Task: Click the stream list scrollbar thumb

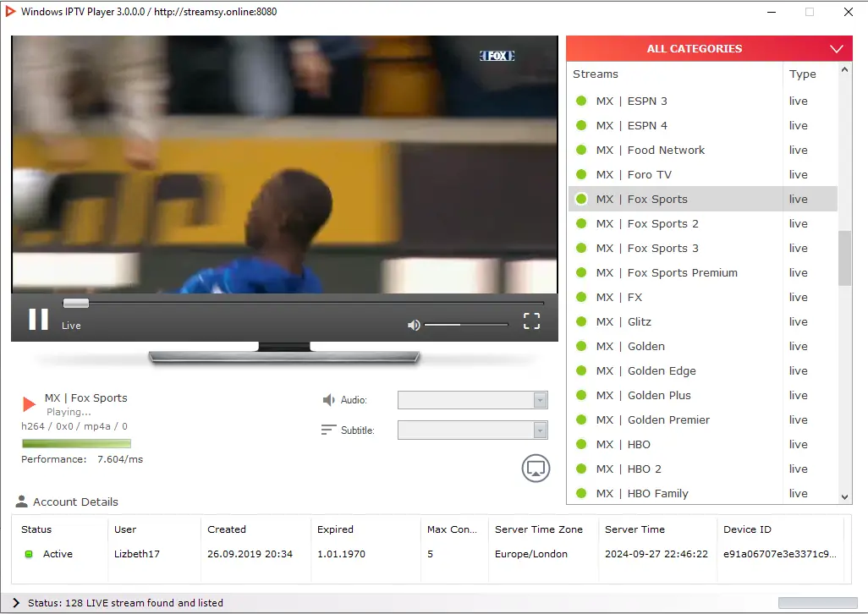Action: click(844, 258)
